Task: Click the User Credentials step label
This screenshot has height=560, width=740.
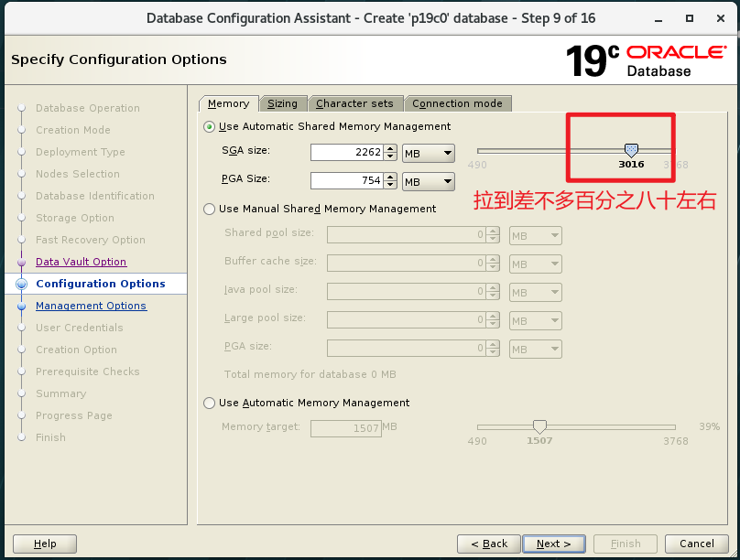Action: coord(80,328)
